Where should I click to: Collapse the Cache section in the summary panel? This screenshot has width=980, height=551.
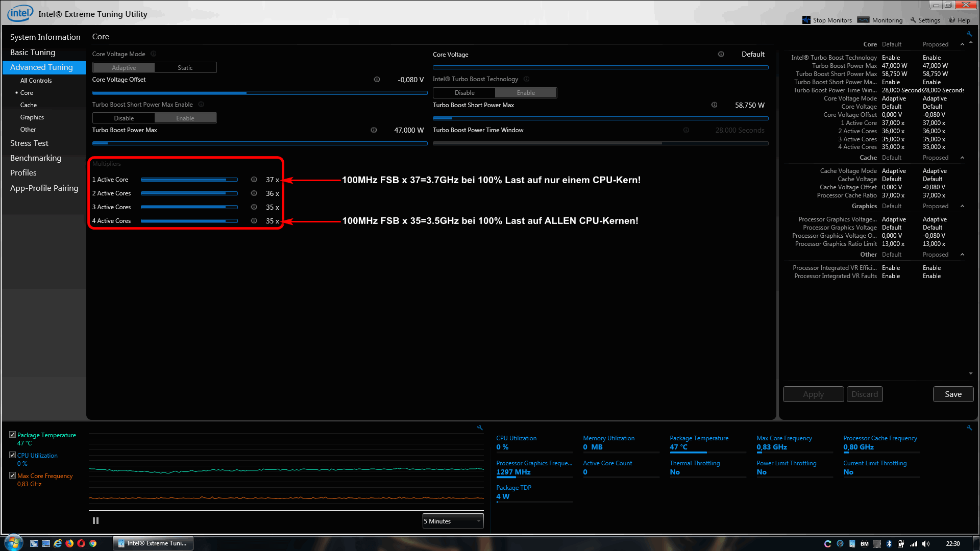pos(962,158)
